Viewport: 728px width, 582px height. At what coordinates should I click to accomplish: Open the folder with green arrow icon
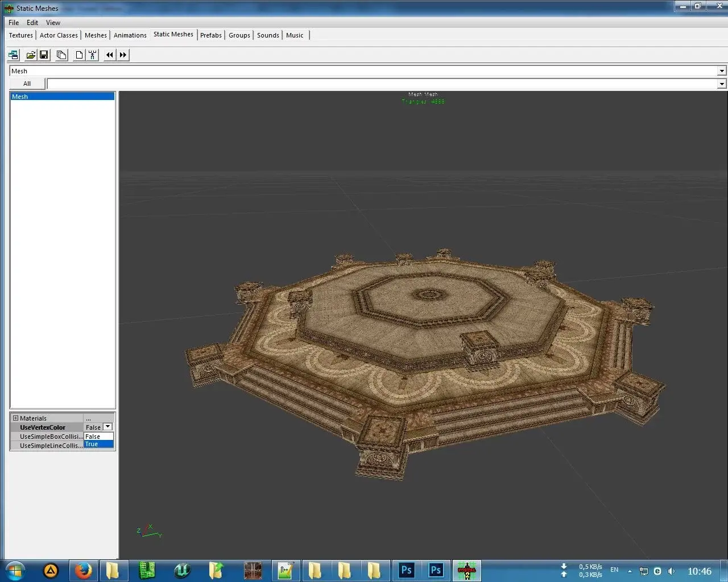(216, 571)
